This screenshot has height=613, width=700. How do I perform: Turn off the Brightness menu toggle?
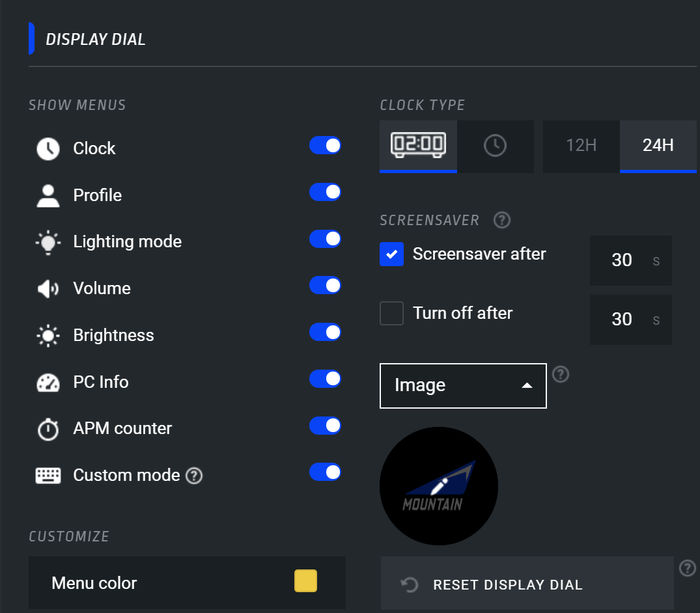pyautogui.click(x=325, y=332)
